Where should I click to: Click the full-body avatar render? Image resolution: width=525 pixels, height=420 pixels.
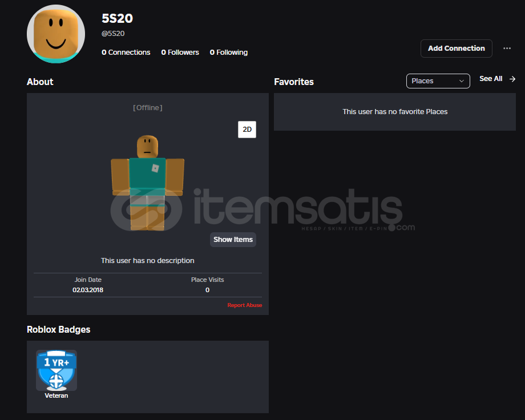tap(148, 183)
